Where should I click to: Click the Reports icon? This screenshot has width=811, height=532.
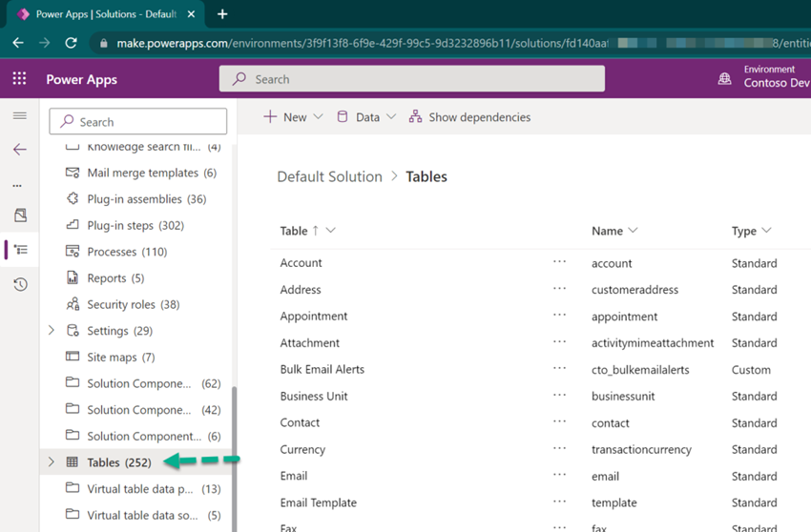click(73, 277)
